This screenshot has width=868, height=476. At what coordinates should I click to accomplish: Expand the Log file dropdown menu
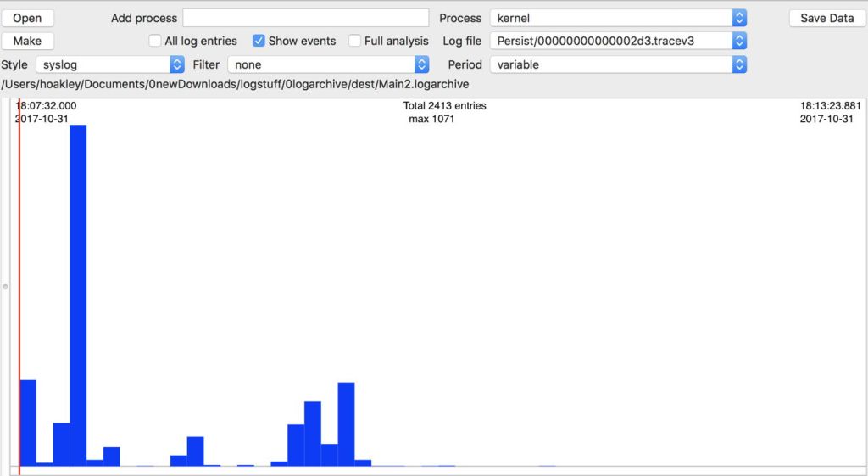tap(617, 41)
